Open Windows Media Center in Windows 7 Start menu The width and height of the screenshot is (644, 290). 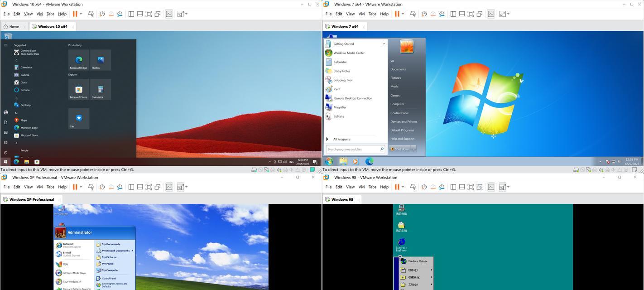tap(349, 53)
